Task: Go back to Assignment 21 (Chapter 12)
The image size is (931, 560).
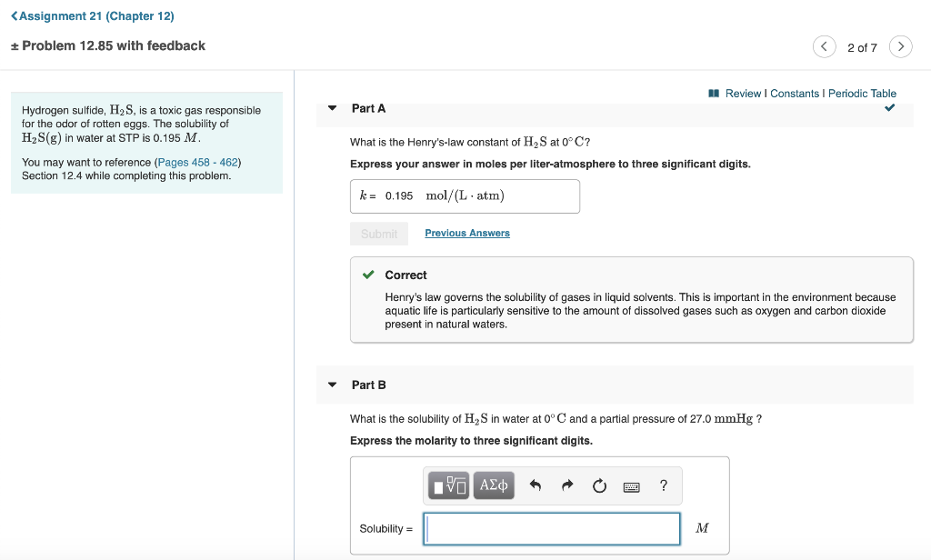Action: click(93, 16)
